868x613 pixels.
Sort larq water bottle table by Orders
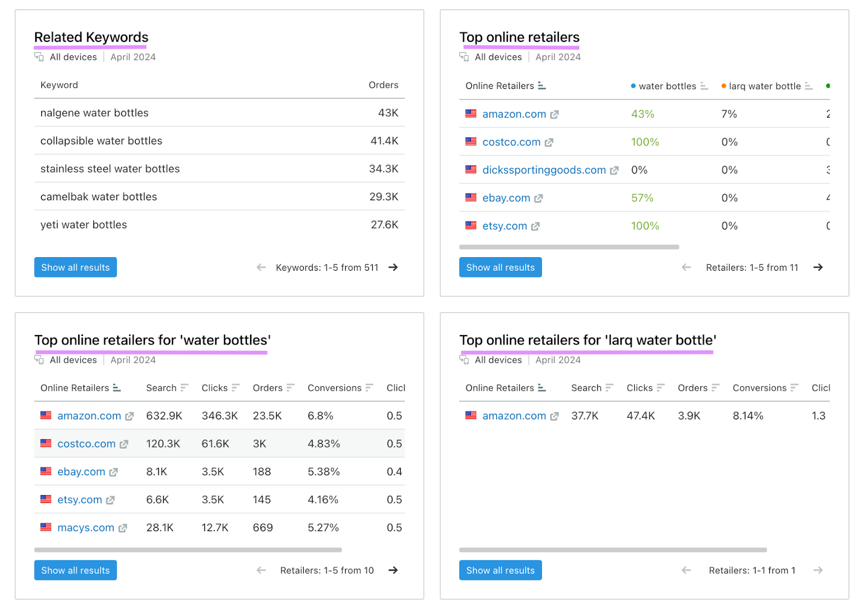(716, 388)
